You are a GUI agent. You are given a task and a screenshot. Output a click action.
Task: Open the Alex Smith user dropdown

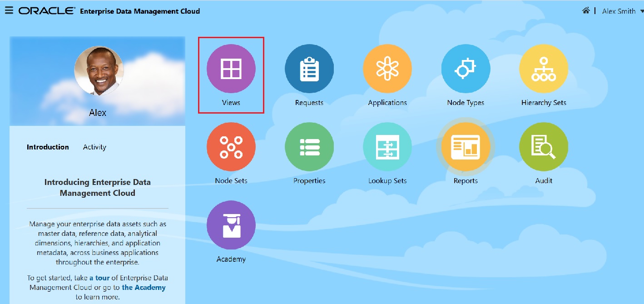coord(619,11)
